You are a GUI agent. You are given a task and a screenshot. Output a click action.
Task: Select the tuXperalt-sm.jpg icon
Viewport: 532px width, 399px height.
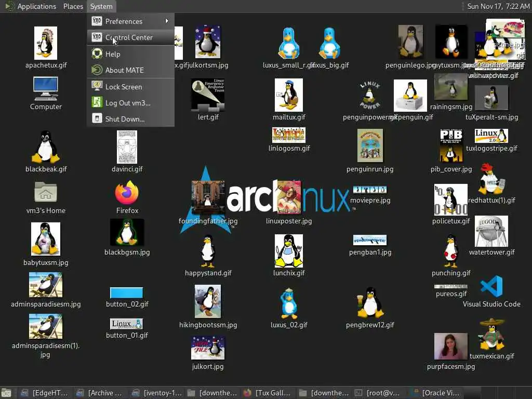(491, 98)
